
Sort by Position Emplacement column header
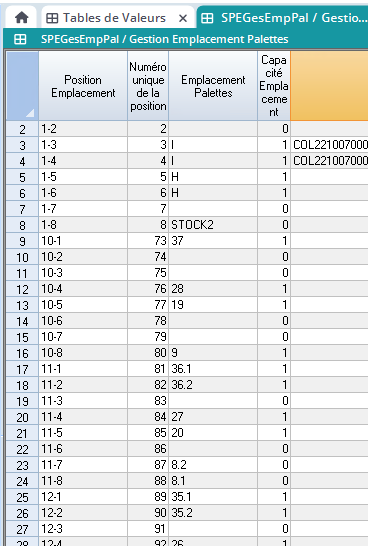tap(83, 86)
